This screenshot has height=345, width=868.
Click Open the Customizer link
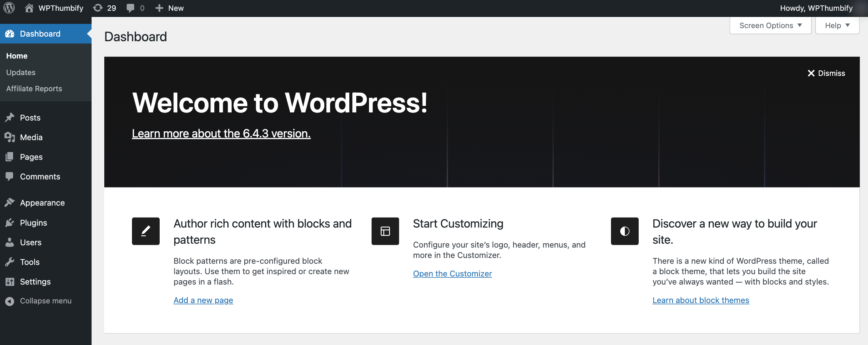pos(452,273)
